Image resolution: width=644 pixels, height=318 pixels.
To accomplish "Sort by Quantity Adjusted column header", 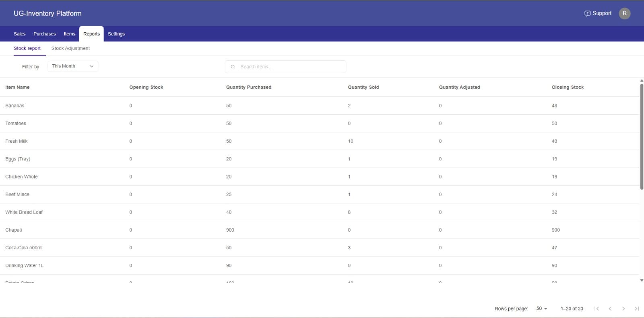I will (x=459, y=87).
